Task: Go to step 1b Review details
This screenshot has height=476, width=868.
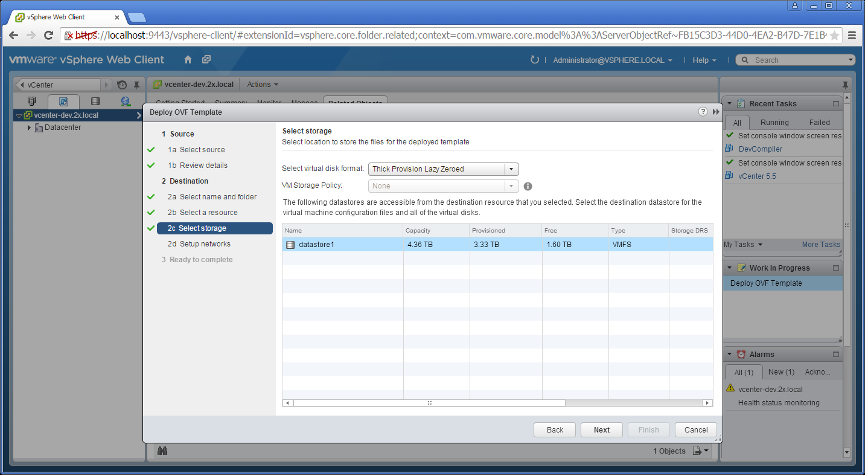Action: (197, 166)
